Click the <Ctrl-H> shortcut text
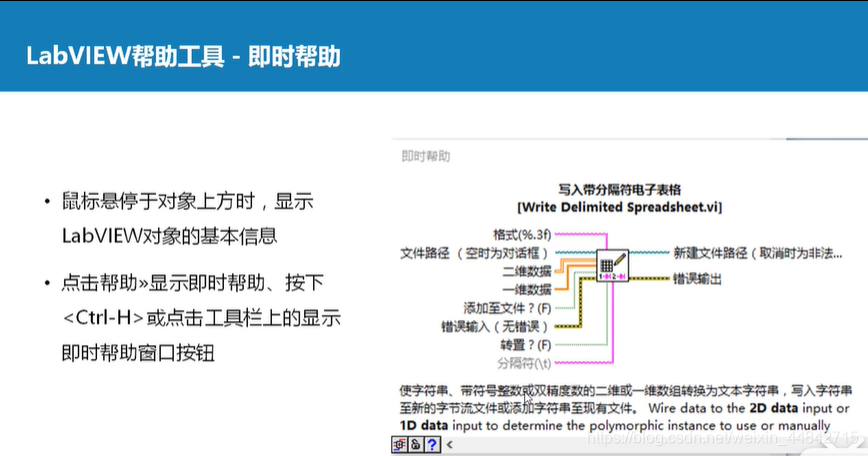 point(104,318)
